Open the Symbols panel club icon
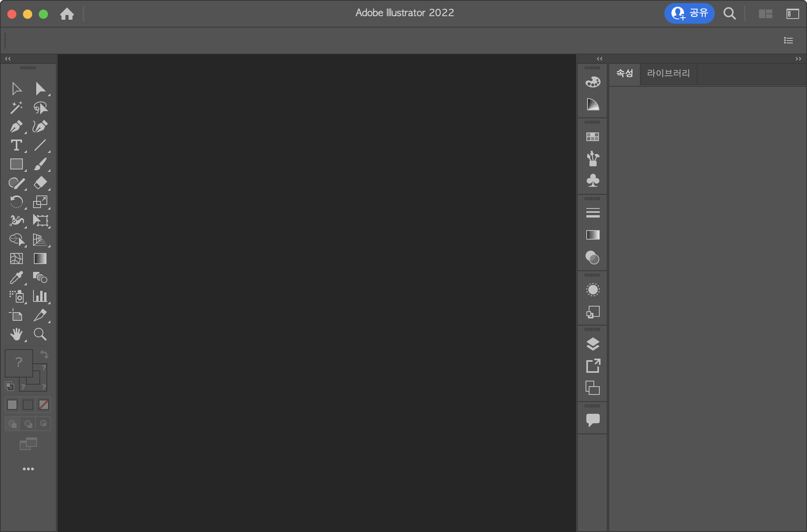The height and width of the screenshot is (532, 807). click(x=593, y=181)
